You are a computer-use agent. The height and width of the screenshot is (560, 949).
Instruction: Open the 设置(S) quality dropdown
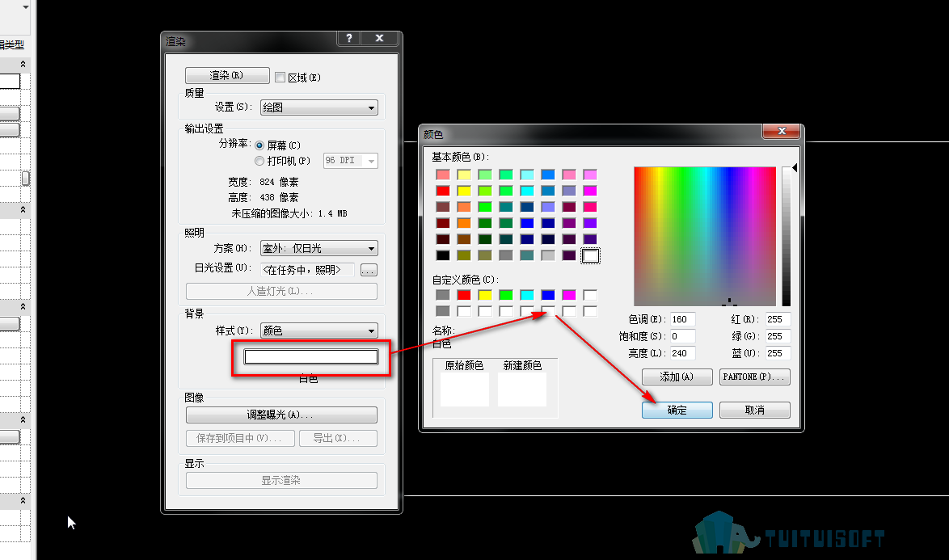tap(319, 107)
